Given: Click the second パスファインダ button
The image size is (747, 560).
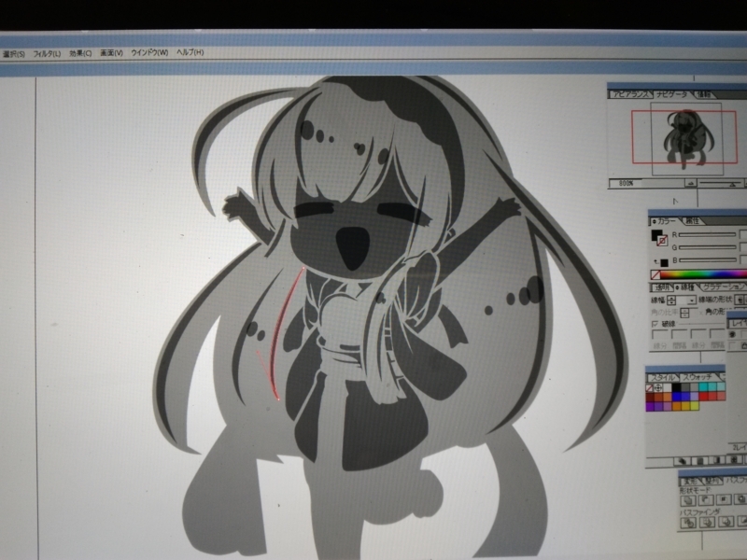Looking at the screenshot, I should coord(707,522).
